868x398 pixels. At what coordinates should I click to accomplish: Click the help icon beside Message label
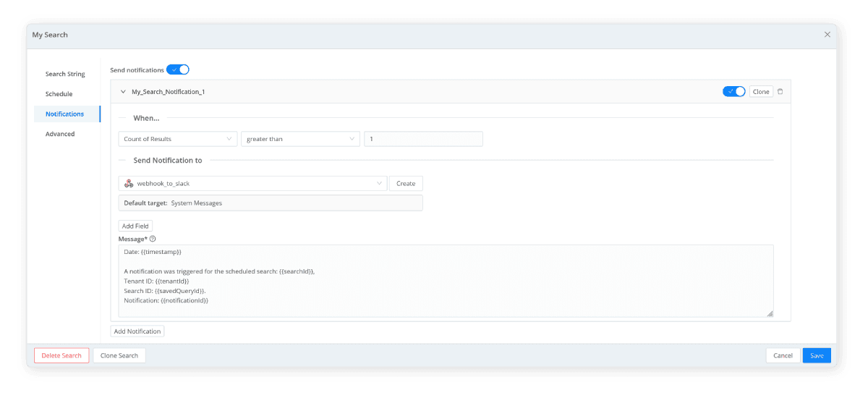coord(153,239)
